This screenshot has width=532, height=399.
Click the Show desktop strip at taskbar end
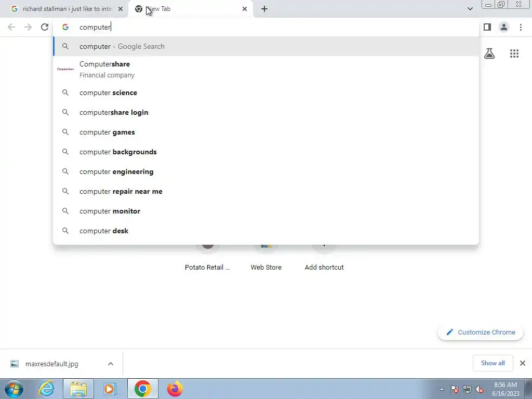pyautogui.click(x=528, y=389)
